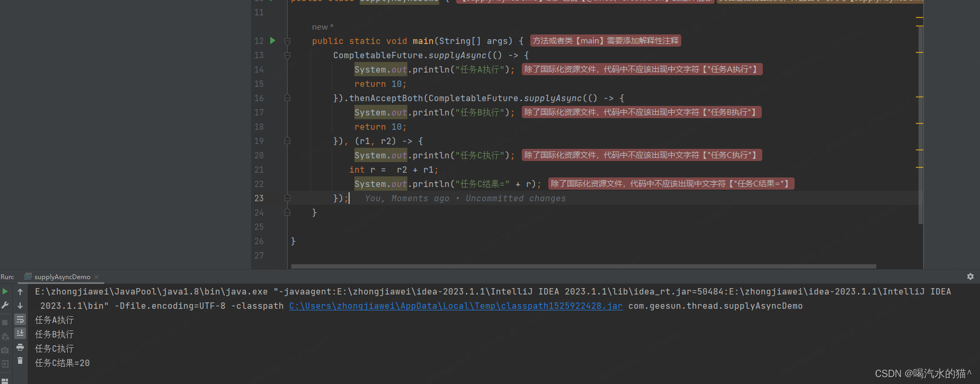Close the supplyAsyncDemo run tab

pyautogui.click(x=96, y=277)
